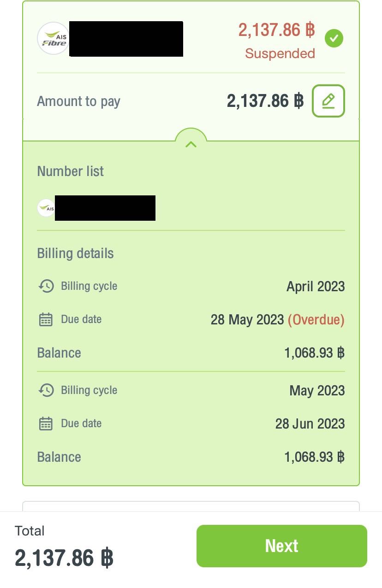Click the red 2,137.86 ฿ outstanding amount

click(x=276, y=30)
